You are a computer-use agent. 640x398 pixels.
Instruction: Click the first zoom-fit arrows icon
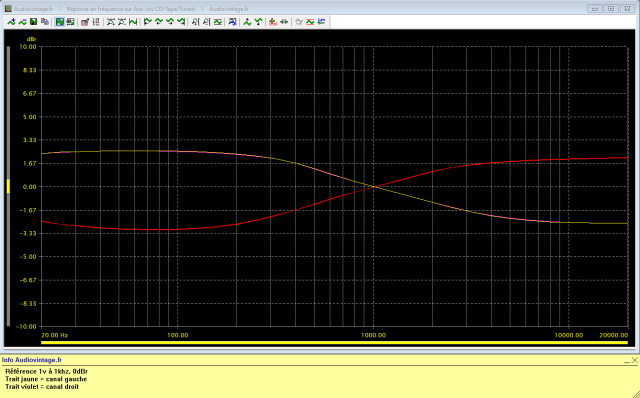[111, 22]
